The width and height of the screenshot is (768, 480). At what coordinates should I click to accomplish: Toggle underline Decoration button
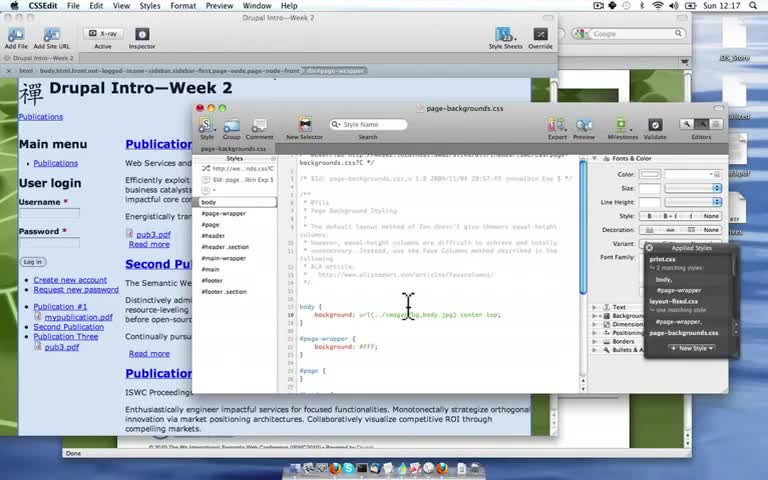tap(649, 230)
